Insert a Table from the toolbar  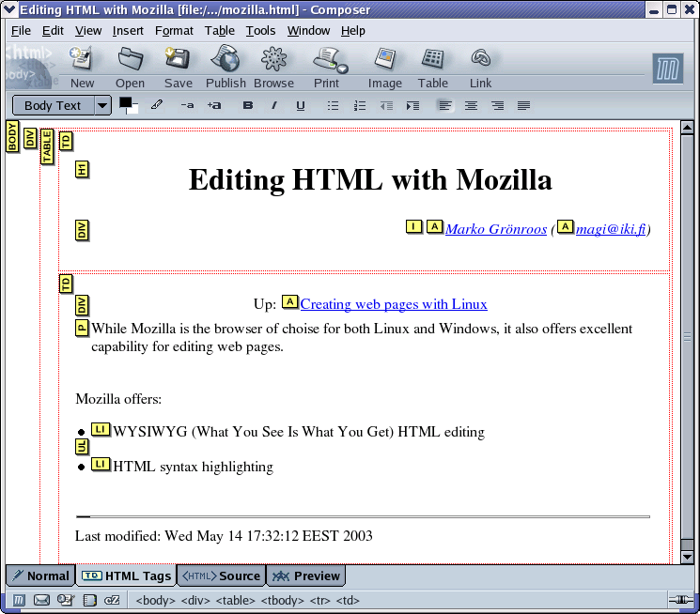point(433,60)
